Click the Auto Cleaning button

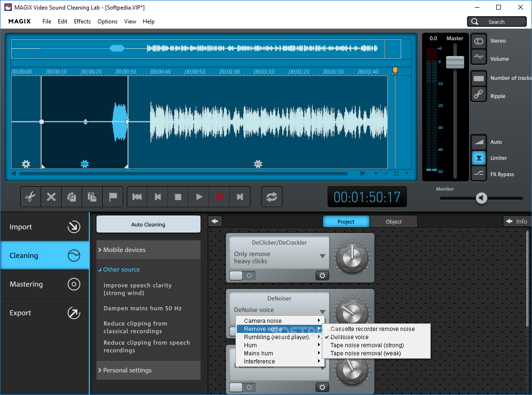[x=148, y=224]
